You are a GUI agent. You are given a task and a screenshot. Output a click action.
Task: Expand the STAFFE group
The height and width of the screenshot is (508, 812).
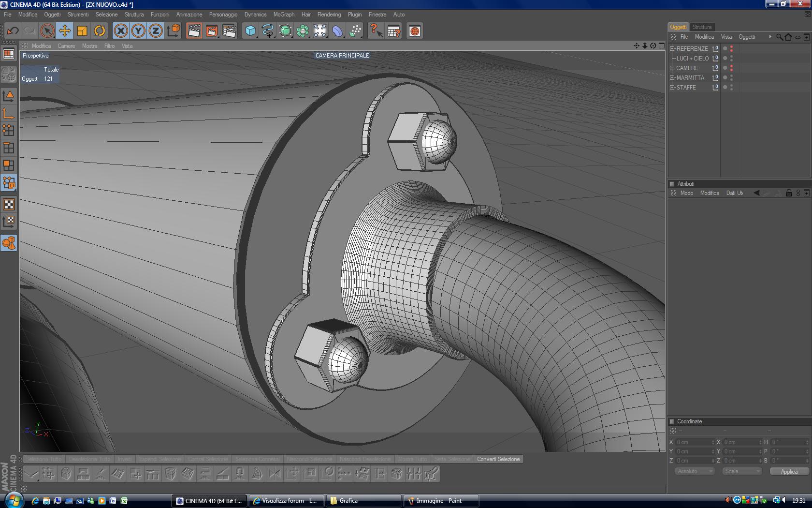(x=672, y=87)
